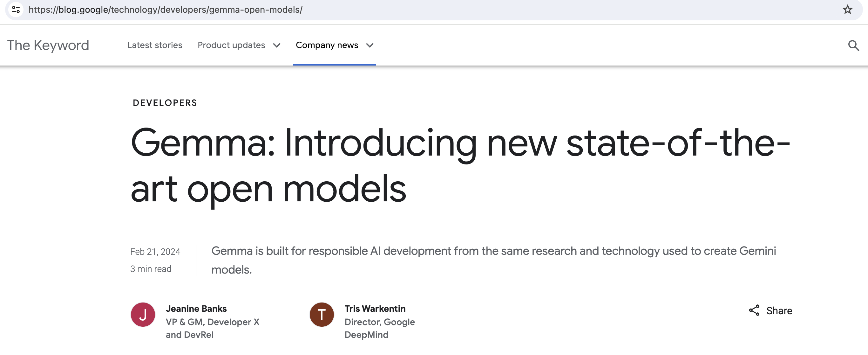Viewport: 868px width, 355px height.
Task: Go to The Keyword home link
Action: pyautogui.click(x=48, y=45)
